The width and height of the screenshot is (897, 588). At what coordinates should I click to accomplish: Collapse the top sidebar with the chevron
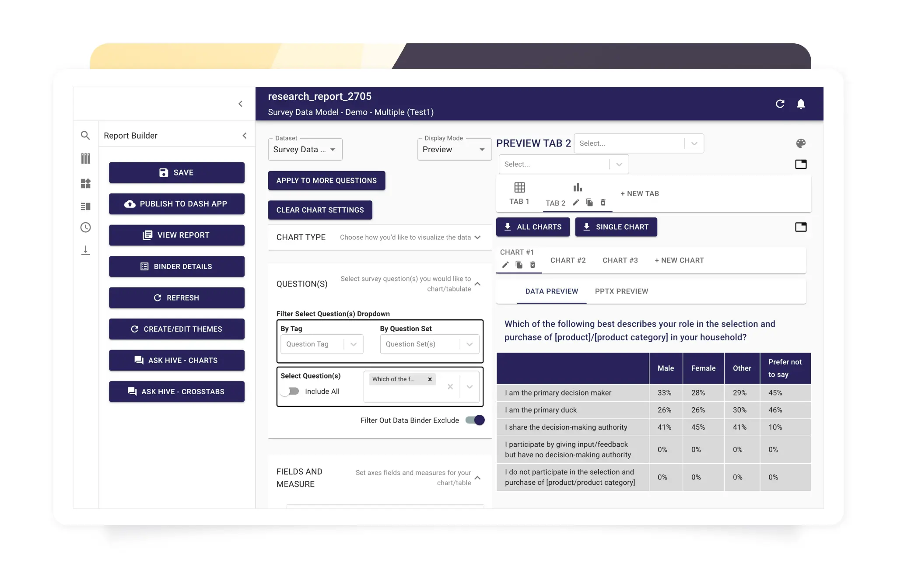[240, 104]
